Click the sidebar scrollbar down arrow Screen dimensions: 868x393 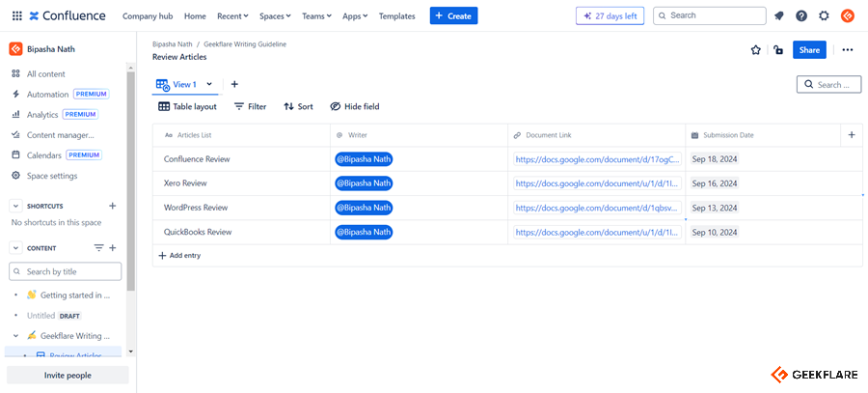tap(130, 351)
